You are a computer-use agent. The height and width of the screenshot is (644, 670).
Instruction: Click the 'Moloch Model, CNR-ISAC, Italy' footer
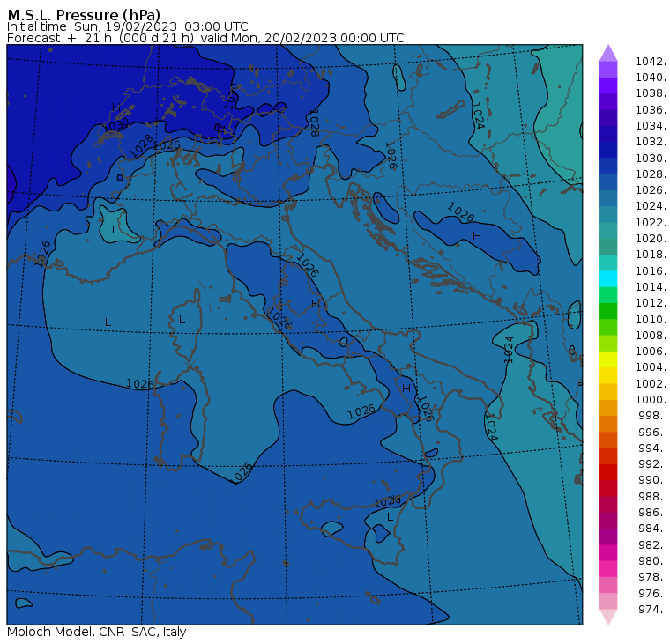click(x=97, y=632)
